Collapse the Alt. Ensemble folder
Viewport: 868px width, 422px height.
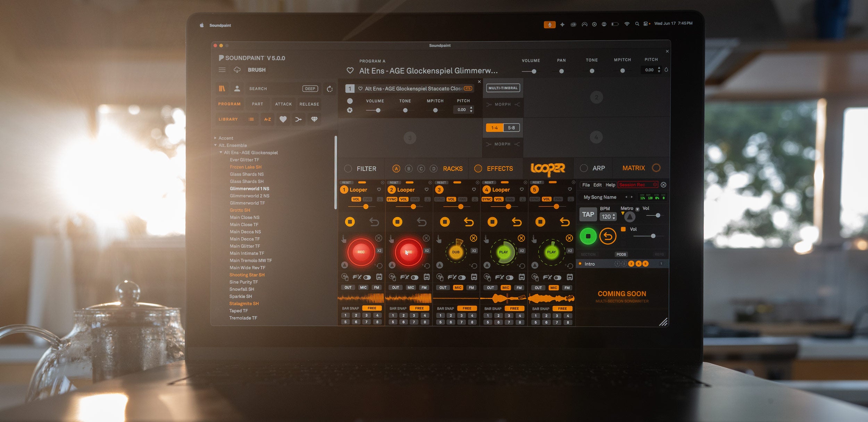[215, 145]
